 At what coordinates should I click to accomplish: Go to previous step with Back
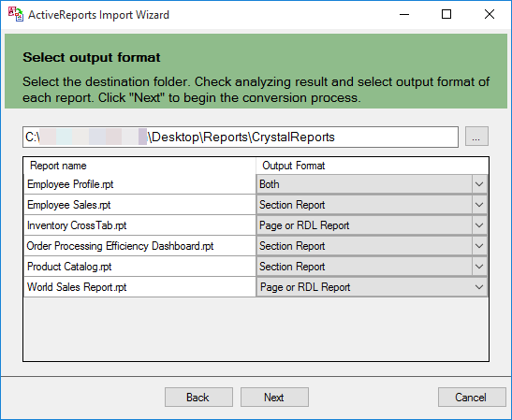tap(198, 398)
